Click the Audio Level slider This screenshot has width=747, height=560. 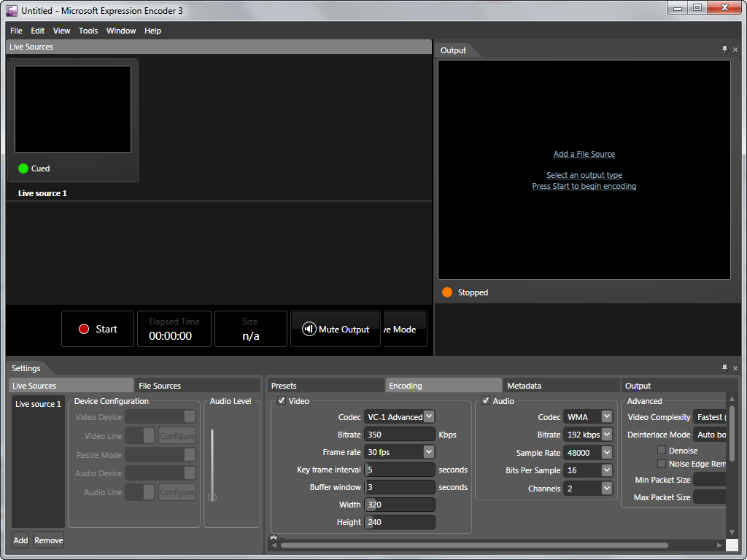coord(212,464)
